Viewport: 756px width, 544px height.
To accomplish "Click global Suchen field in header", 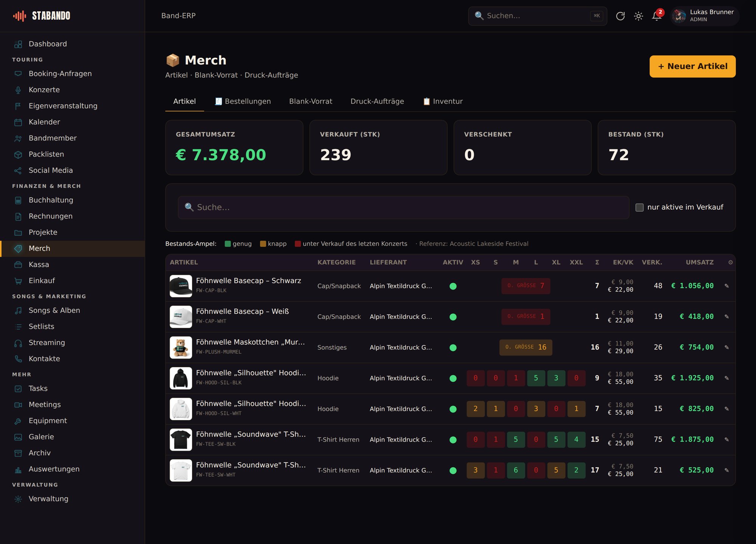I will click(x=538, y=16).
